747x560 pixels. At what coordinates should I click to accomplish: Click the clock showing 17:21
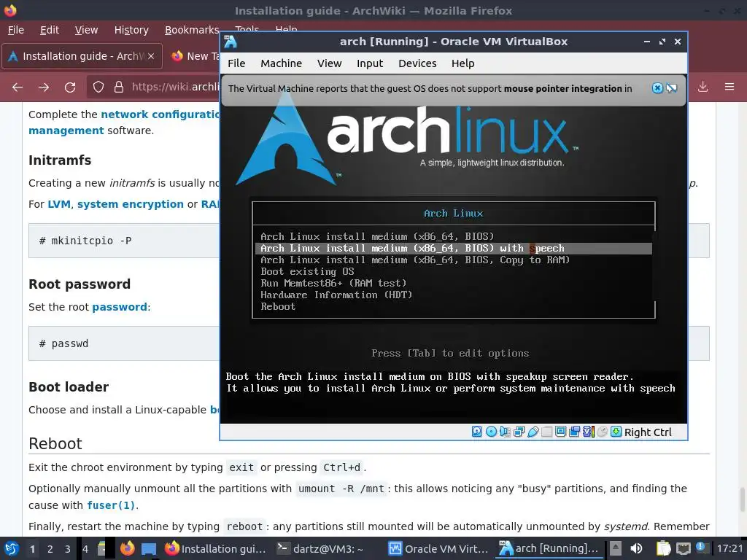click(729, 548)
